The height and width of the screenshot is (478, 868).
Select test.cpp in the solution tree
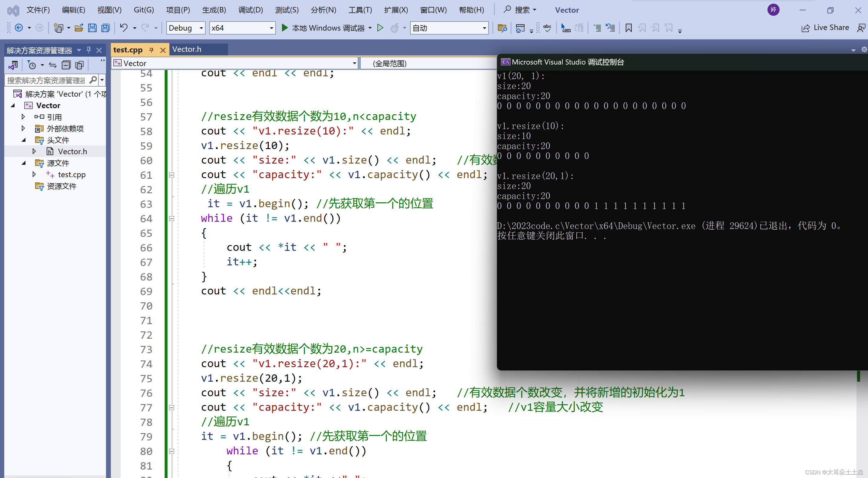coord(71,174)
